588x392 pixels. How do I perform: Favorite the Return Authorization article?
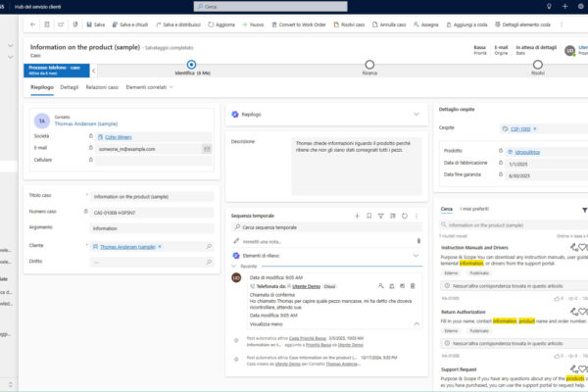(581, 312)
